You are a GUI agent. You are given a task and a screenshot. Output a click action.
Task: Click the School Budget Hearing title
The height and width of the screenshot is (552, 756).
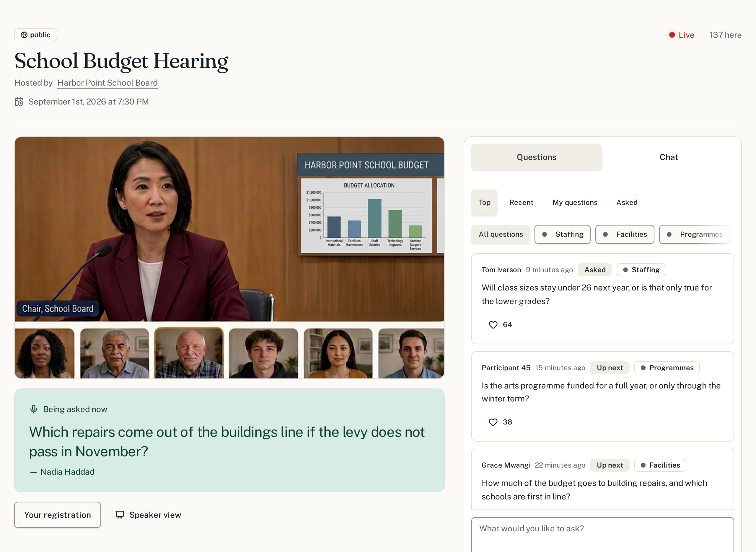[x=121, y=61]
